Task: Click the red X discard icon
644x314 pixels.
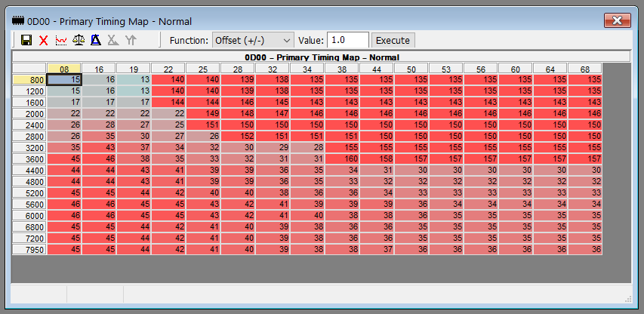Action: click(x=43, y=40)
